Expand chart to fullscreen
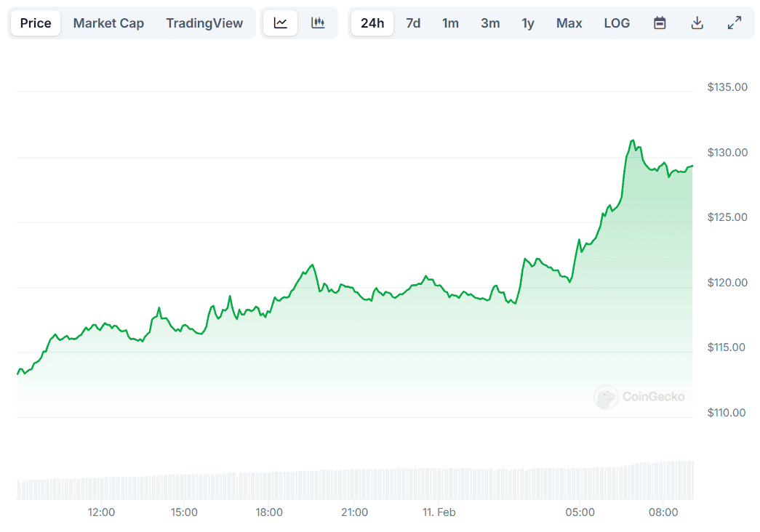Screen dimensions: 760x532 (735, 23)
